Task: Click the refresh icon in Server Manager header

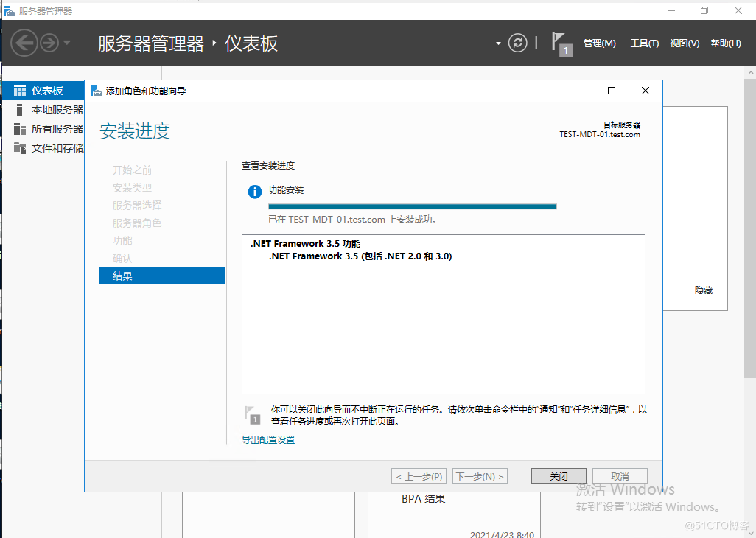Action: pos(517,43)
